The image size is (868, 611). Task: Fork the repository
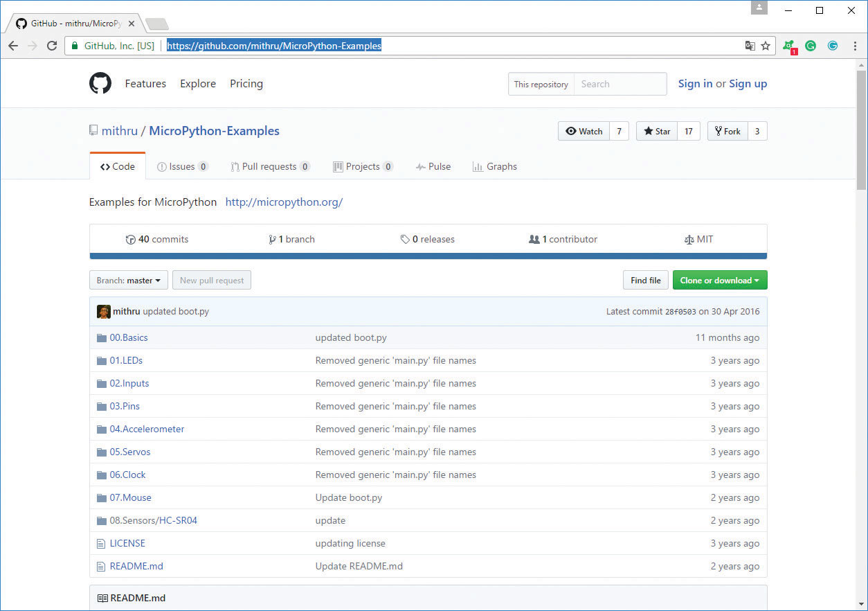(x=727, y=132)
